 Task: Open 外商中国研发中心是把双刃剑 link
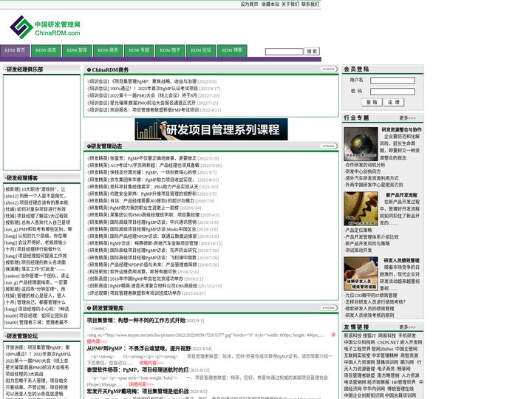[374, 185]
